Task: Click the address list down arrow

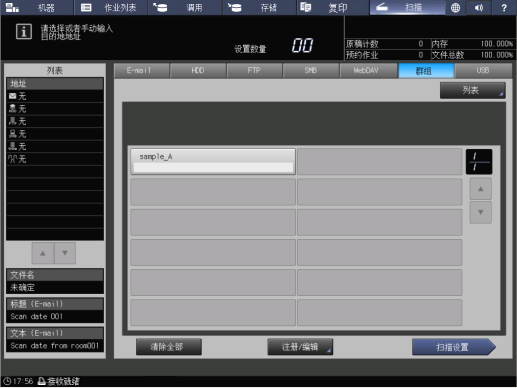Action: point(65,253)
